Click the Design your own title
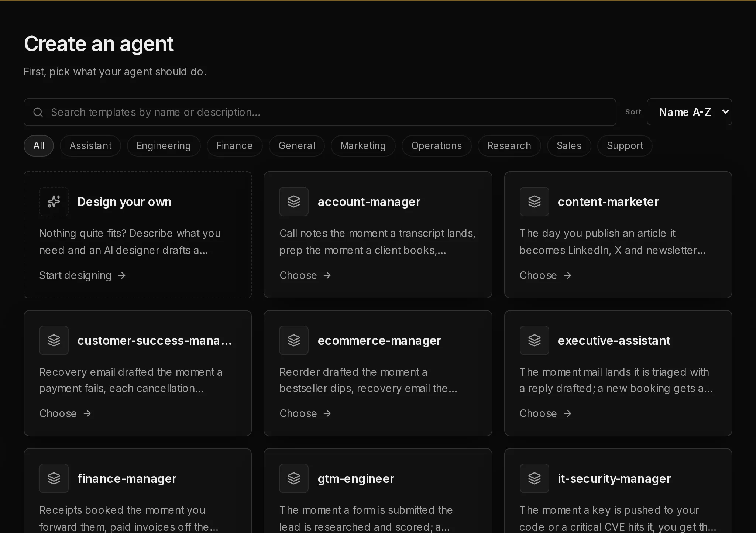The image size is (756, 533). tap(124, 202)
